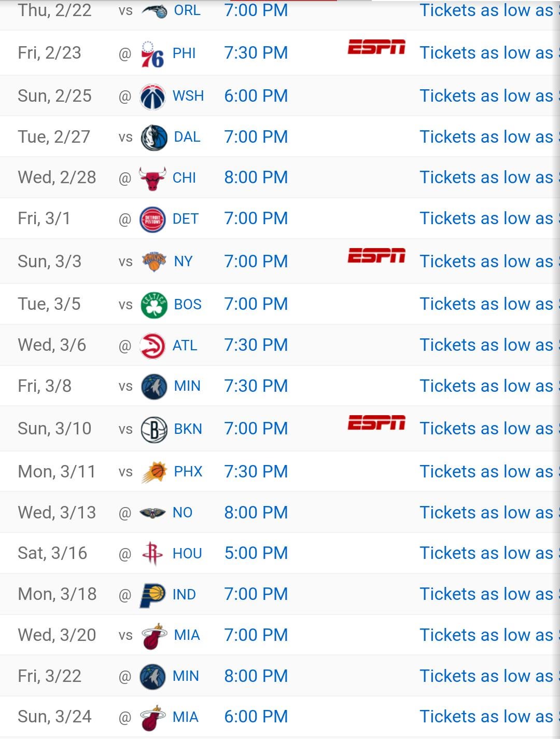Viewport: 560px width, 739px height.
Task: Click the New York Knicks logo
Action: (x=153, y=262)
